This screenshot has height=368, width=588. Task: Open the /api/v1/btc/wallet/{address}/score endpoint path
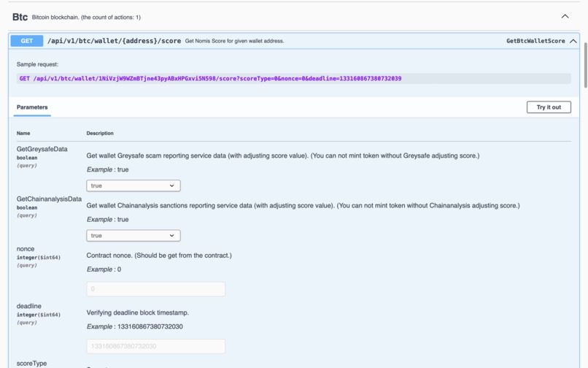[x=114, y=41]
